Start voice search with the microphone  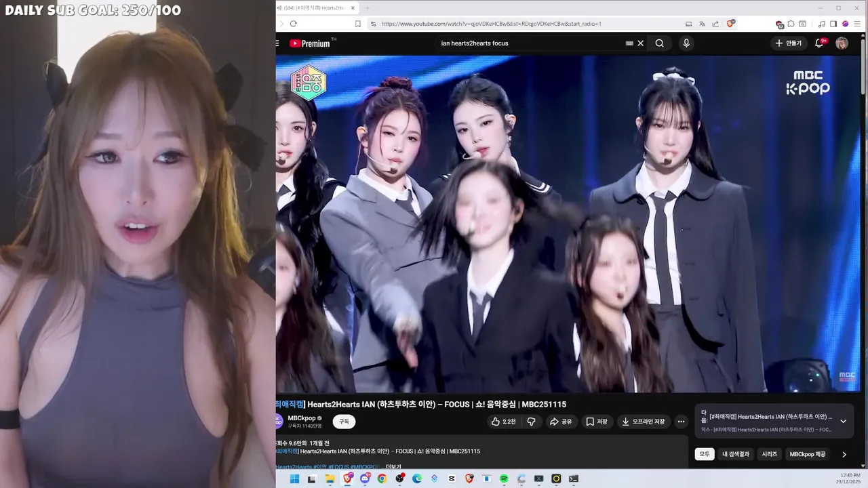tap(686, 43)
